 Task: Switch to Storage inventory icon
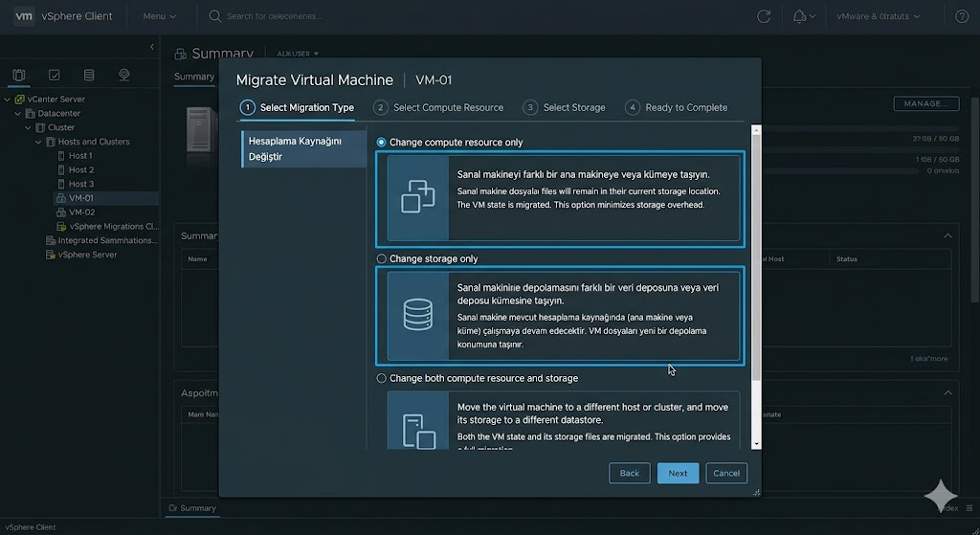(89, 75)
